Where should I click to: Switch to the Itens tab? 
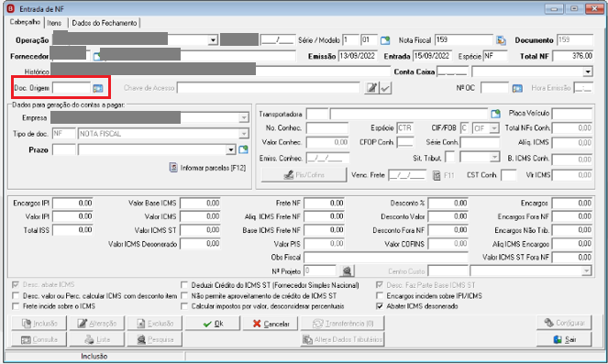54,23
